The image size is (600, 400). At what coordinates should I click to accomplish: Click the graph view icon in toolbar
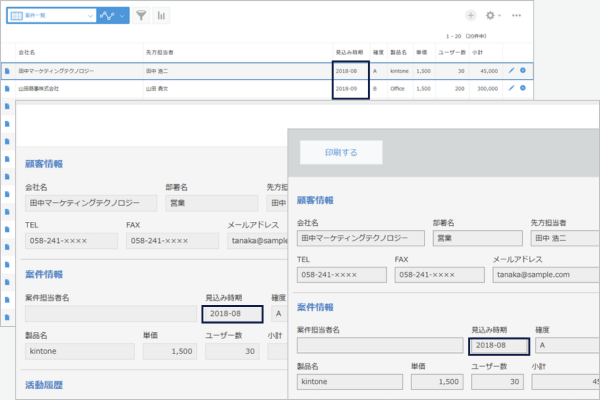[107, 16]
